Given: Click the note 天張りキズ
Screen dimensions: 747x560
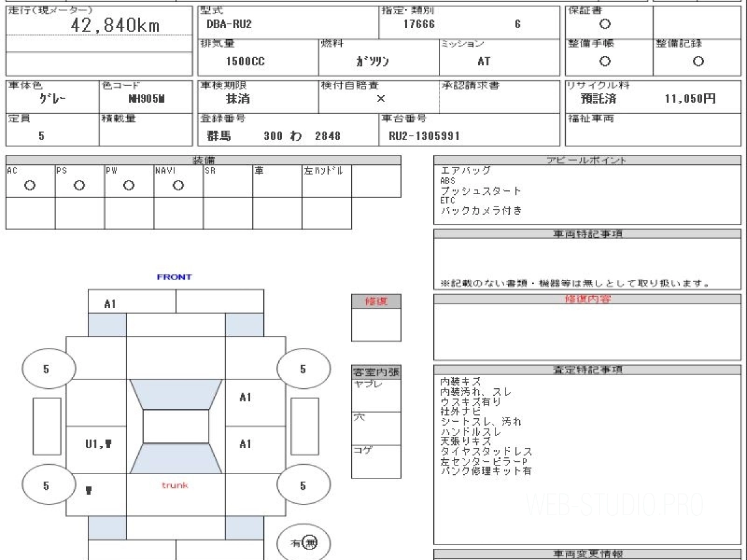Looking at the screenshot, I should click(466, 441).
